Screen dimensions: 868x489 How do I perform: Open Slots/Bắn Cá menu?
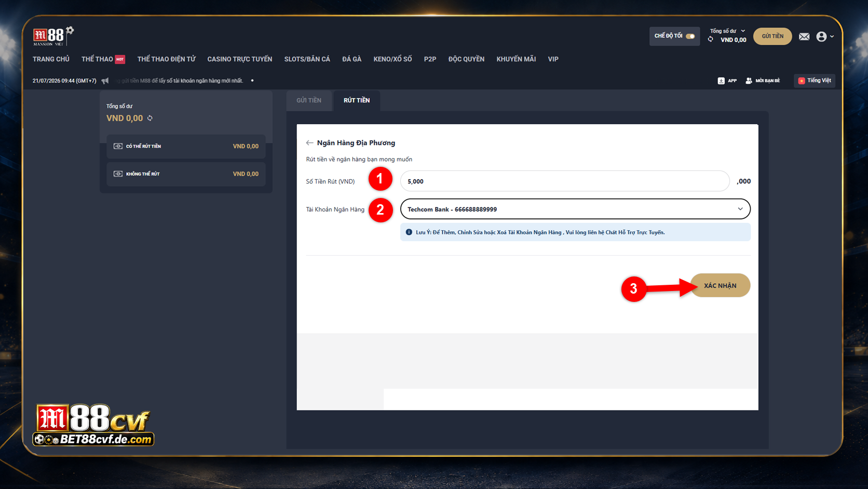point(307,59)
